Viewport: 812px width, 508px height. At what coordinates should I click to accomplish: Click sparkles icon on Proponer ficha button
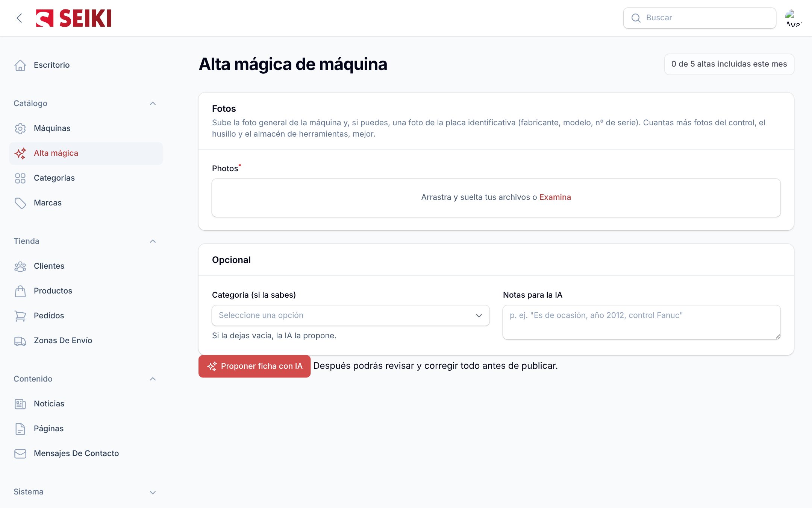pos(212,366)
